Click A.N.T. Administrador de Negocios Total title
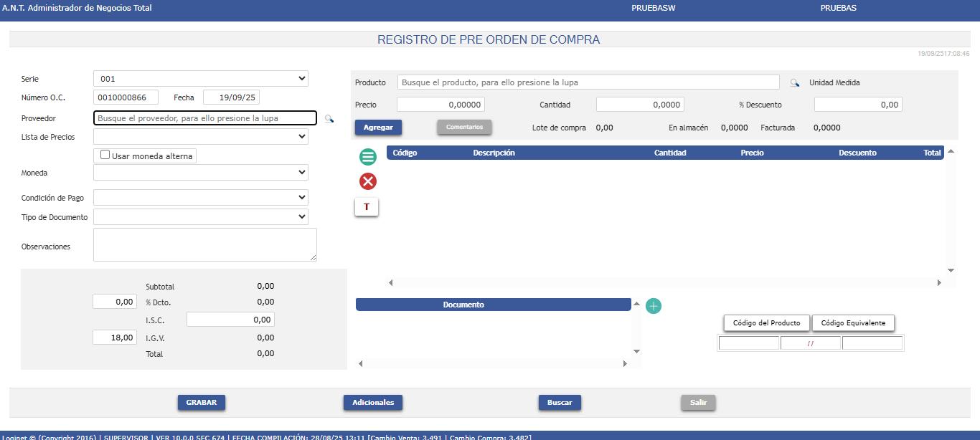 click(77, 9)
